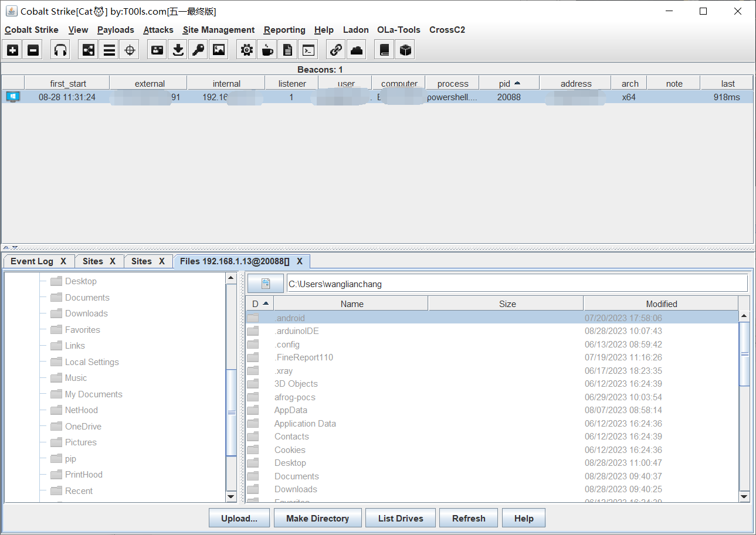Click file list scrollbar down arrow
This screenshot has height=535, width=756.
[744, 496]
